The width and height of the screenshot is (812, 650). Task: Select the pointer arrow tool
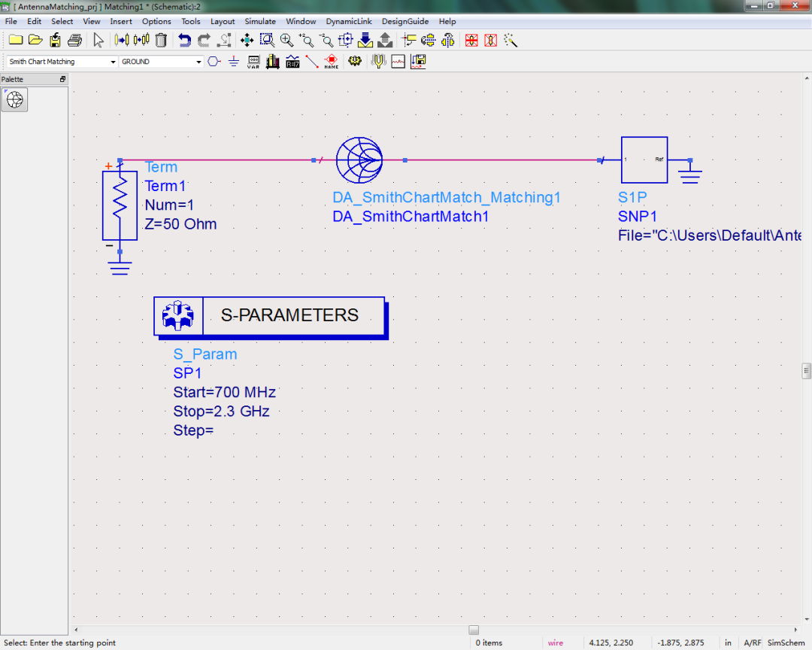coord(98,40)
